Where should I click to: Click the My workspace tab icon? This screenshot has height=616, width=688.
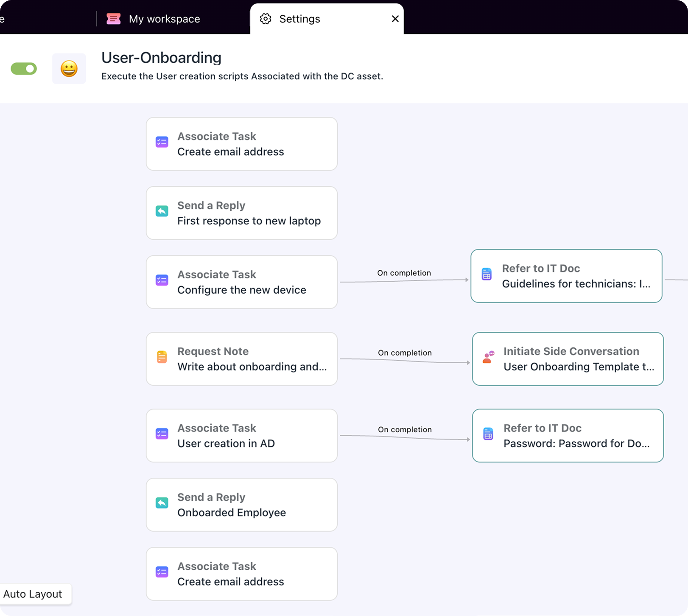(x=113, y=19)
